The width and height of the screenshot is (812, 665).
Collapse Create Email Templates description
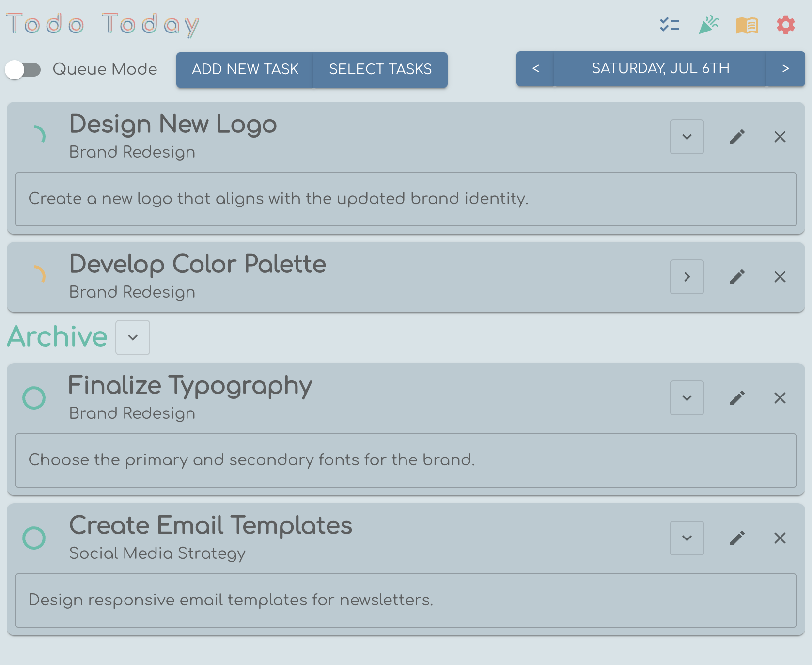point(687,538)
